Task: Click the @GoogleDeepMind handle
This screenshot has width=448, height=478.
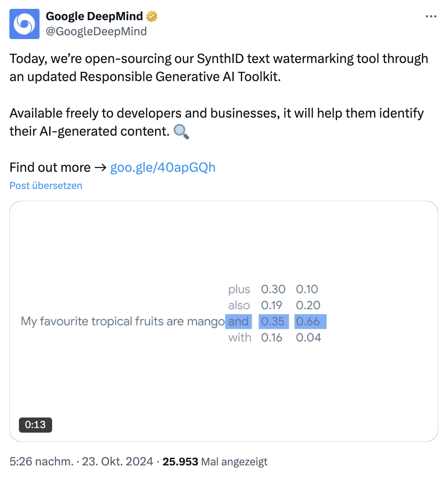Action: coord(96,31)
